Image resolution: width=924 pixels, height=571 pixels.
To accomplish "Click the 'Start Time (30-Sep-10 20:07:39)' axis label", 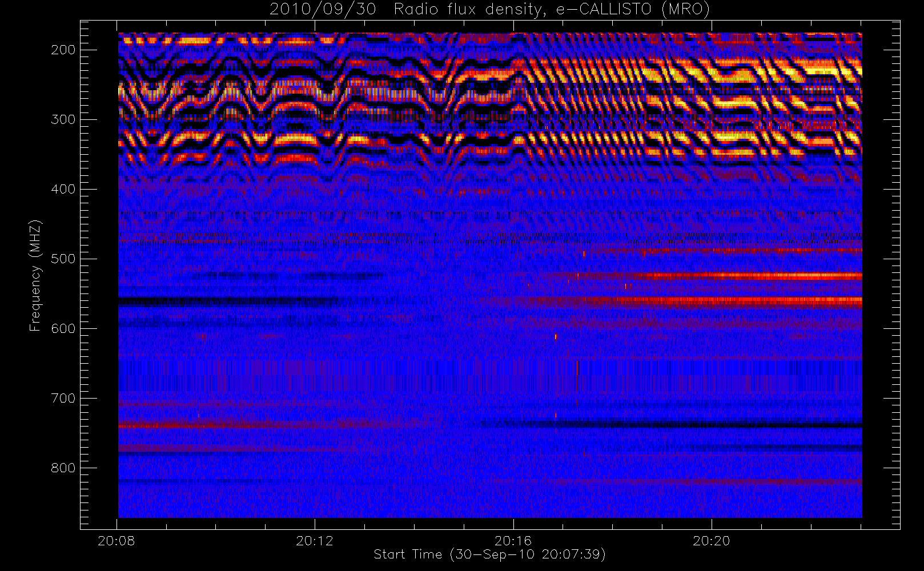I will (489, 554).
